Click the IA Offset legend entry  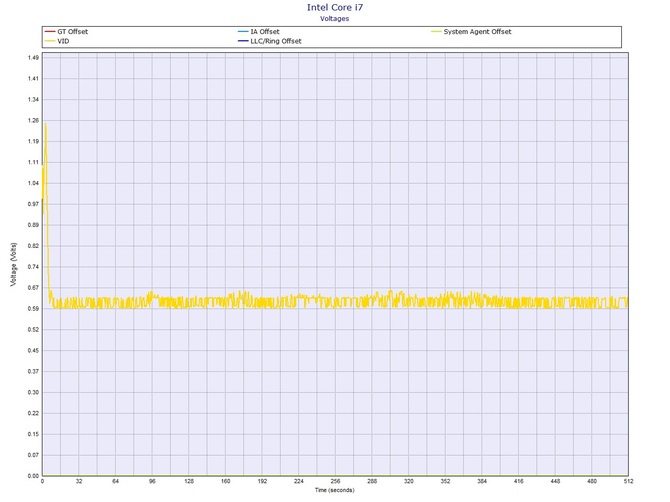(x=259, y=32)
